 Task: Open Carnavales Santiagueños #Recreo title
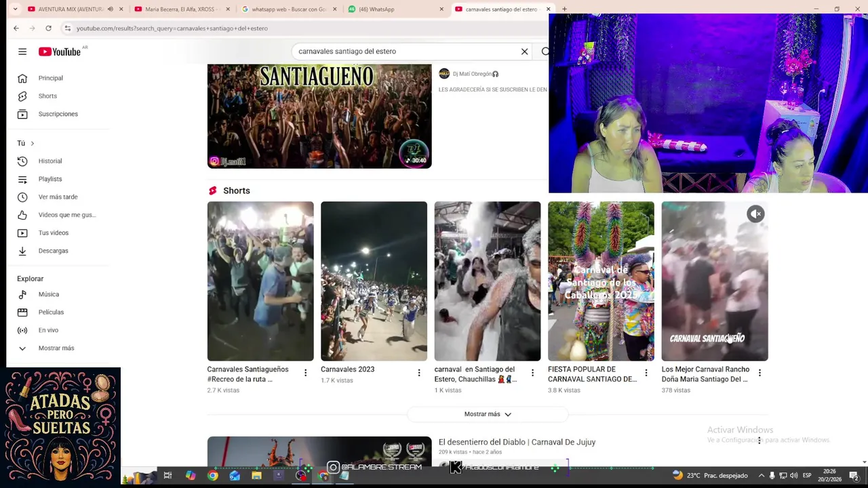248,374
